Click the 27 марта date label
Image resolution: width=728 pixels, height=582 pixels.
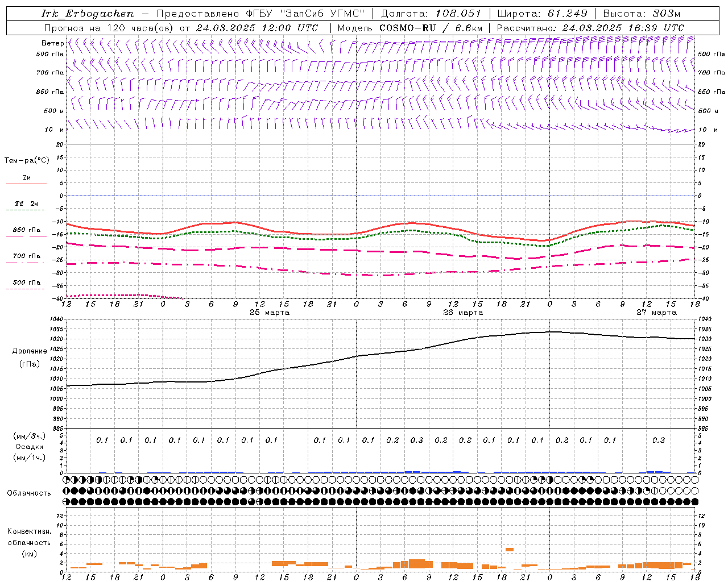point(656,313)
